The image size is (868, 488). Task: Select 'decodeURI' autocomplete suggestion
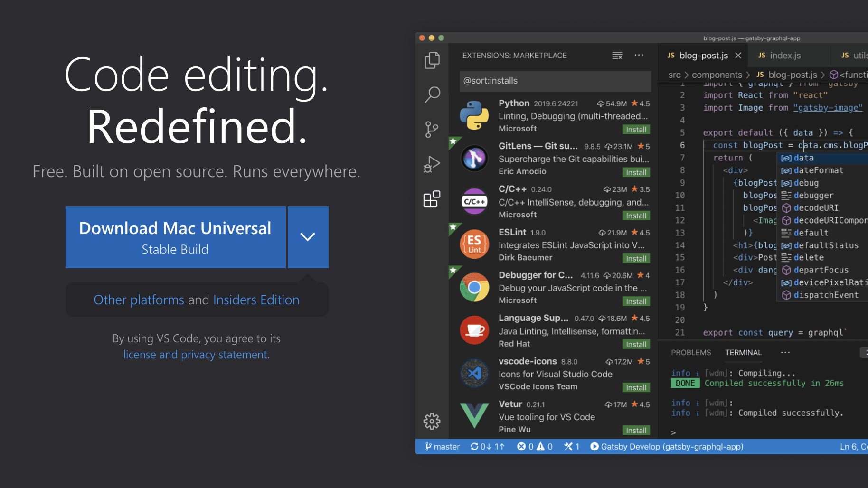[822, 208]
